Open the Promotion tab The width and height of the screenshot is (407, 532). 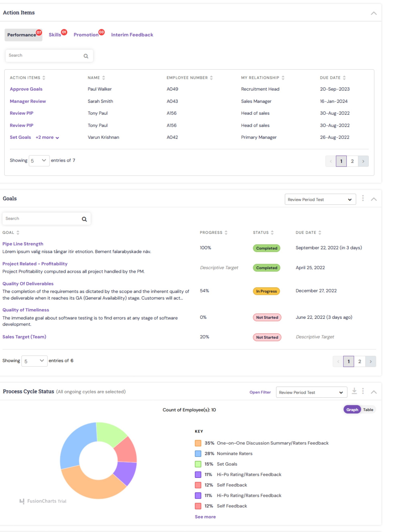(86, 35)
